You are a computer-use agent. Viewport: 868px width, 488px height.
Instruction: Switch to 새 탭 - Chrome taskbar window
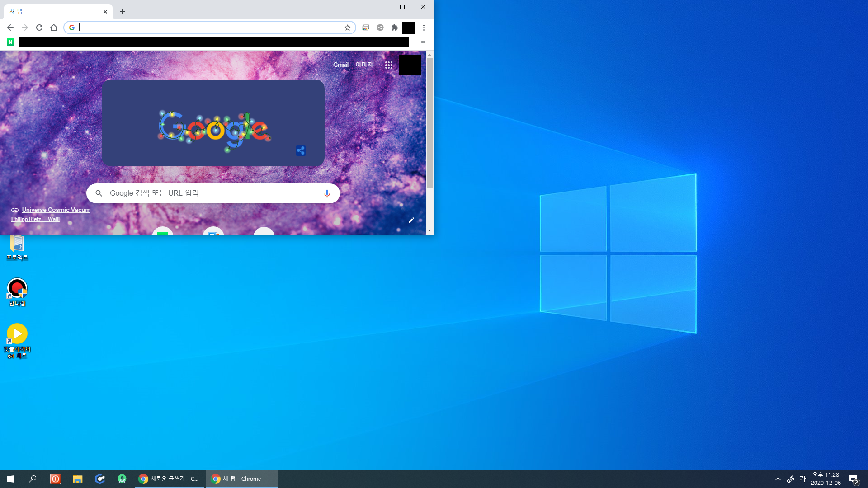point(242,479)
